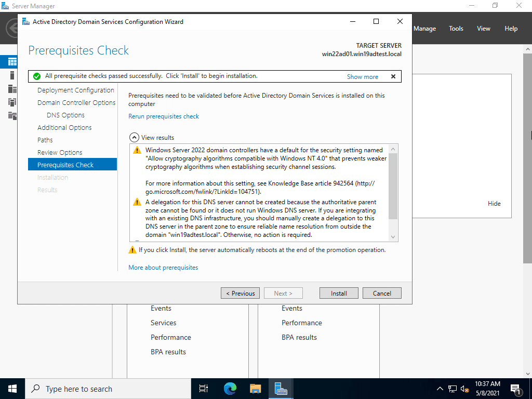Click the muted volume tray icon
The height and width of the screenshot is (399, 532).
(465, 388)
